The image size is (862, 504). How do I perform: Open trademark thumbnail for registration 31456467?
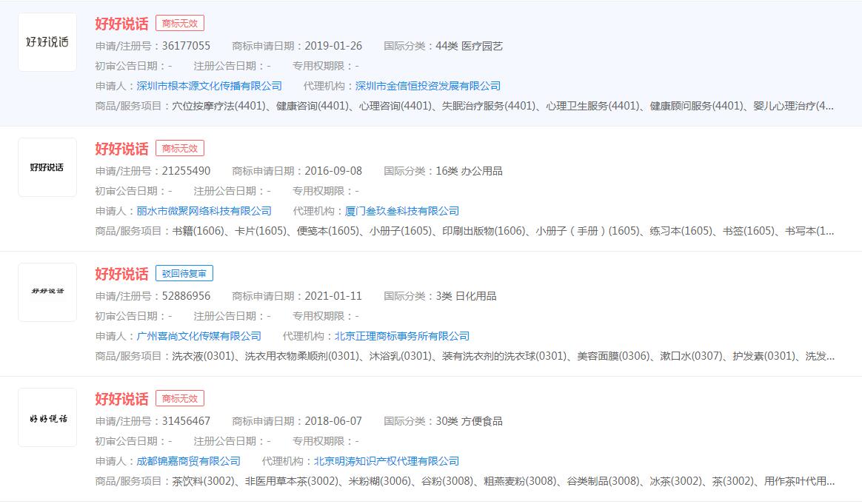coord(47,417)
